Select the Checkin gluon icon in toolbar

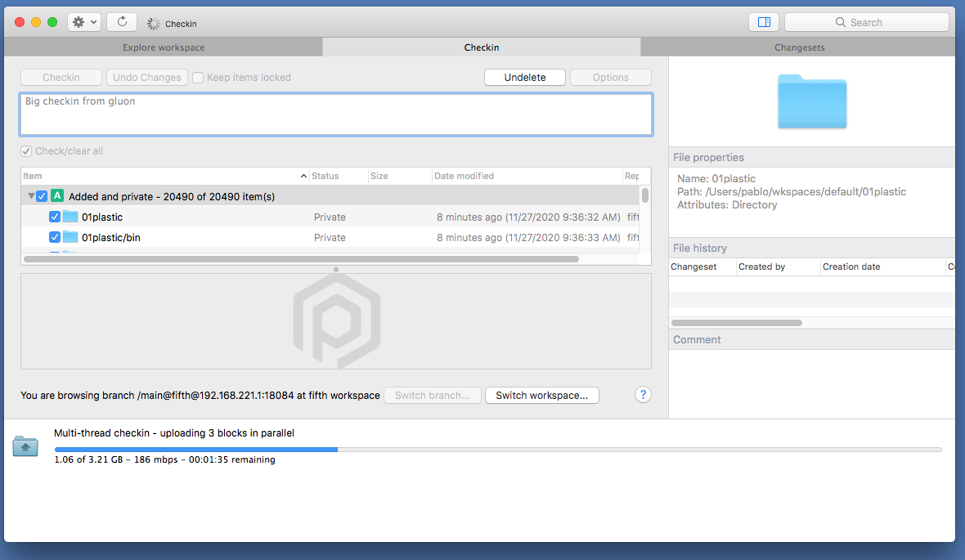click(x=151, y=23)
